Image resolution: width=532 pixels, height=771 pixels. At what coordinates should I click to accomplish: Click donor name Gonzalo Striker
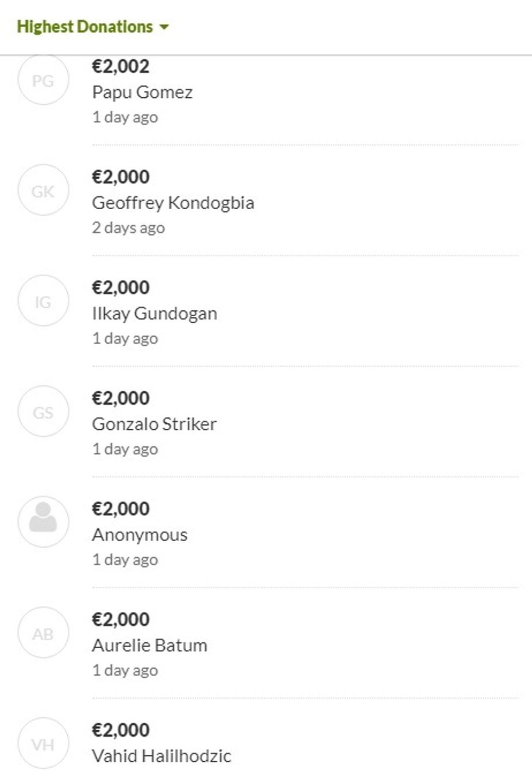[x=154, y=424]
